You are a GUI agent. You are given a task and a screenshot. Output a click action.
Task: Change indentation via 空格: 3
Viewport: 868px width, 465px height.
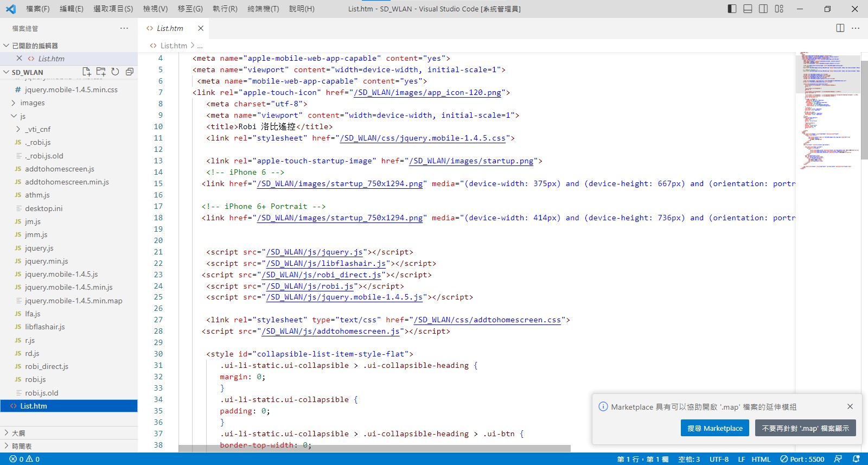click(x=689, y=459)
